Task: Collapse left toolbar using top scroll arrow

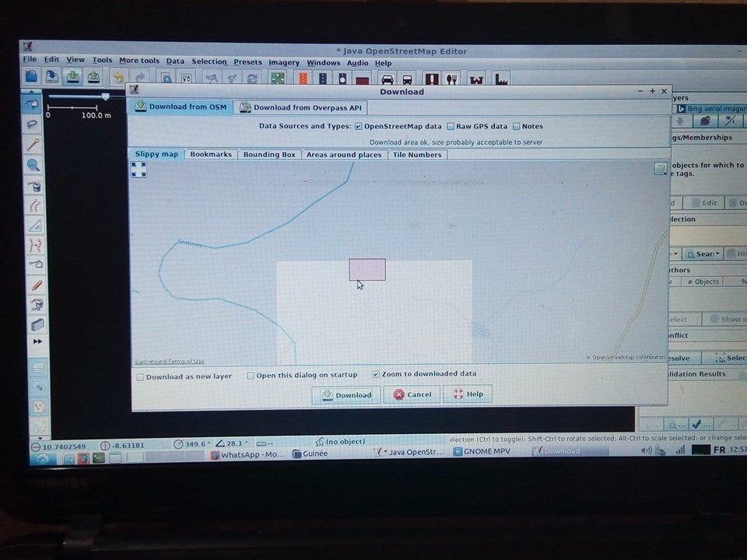Action: (x=31, y=91)
